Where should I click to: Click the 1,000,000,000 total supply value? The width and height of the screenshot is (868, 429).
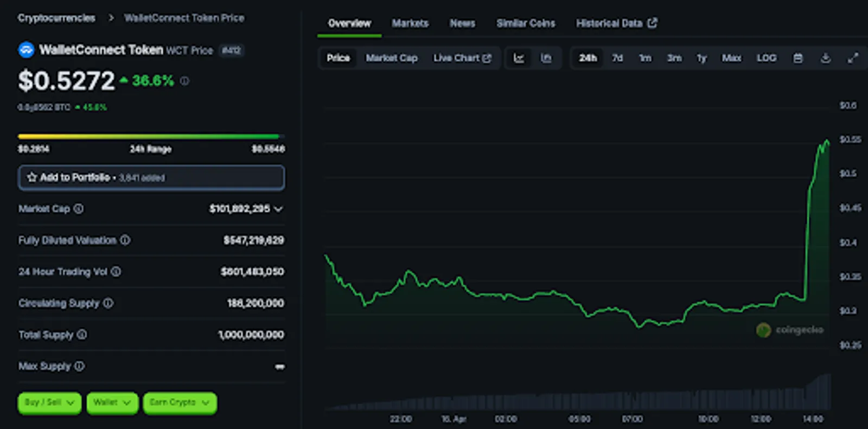[251, 335]
